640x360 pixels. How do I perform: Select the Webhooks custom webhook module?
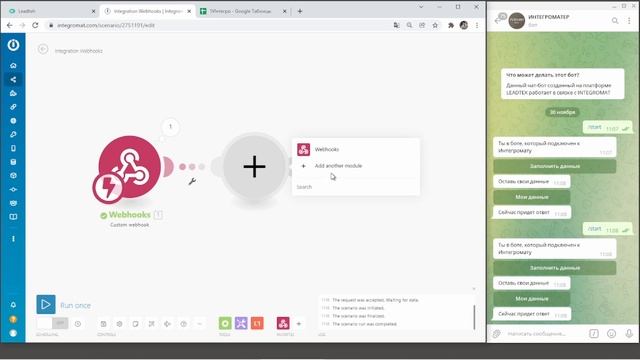(130, 167)
